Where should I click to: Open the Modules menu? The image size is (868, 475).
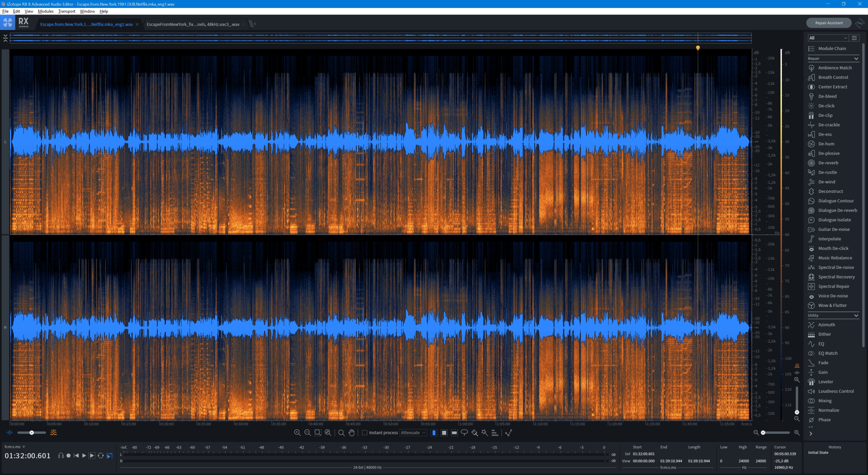[x=45, y=11]
